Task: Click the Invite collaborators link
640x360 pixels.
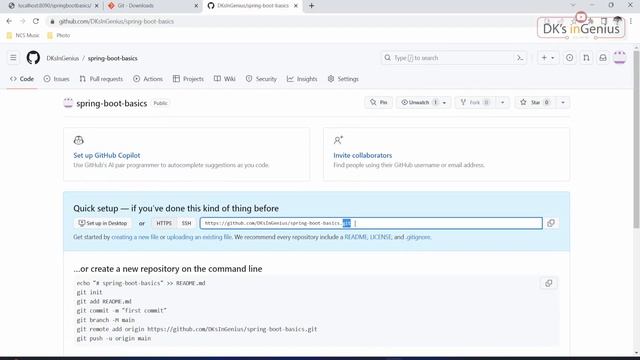Action: pos(362,155)
